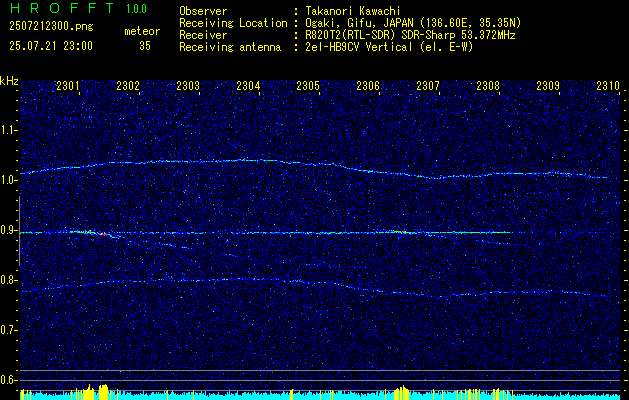Image resolution: width=629 pixels, height=400 pixels.
Task: Click the 2305 time marker
Action: pyautogui.click(x=308, y=85)
